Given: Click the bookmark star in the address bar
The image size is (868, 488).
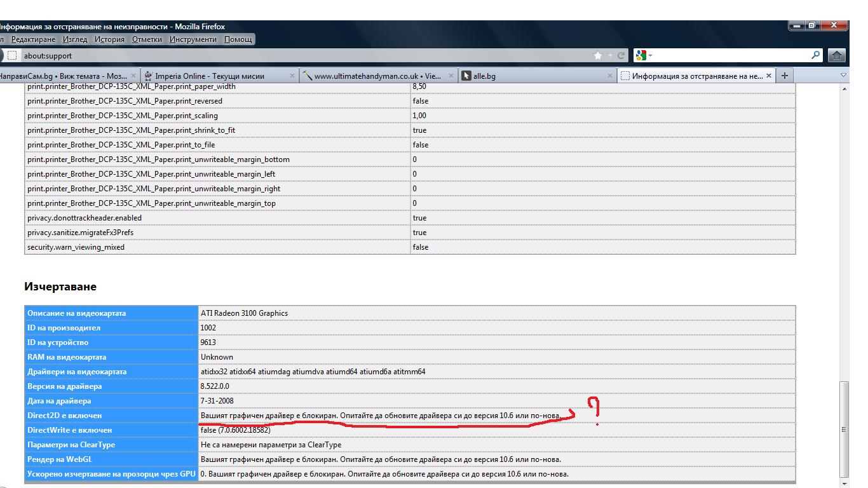Looking at the screenshot, I should coord(598,56).
